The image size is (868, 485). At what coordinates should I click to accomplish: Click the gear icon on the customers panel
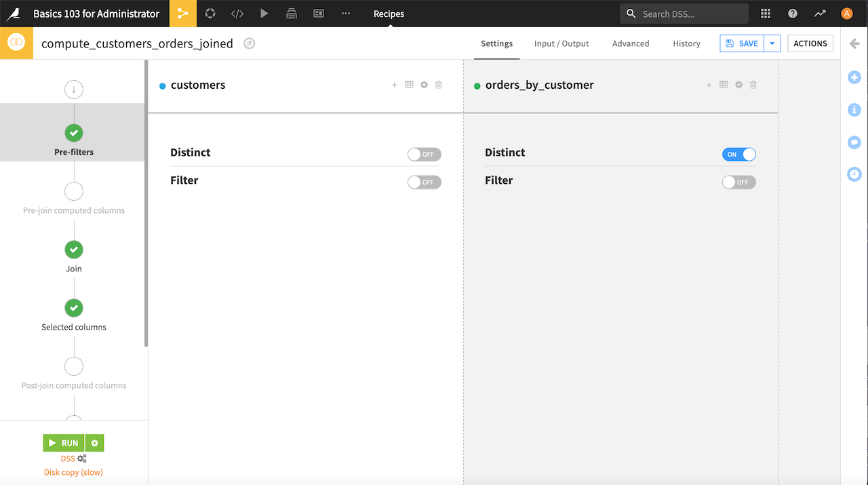[424, 85]
